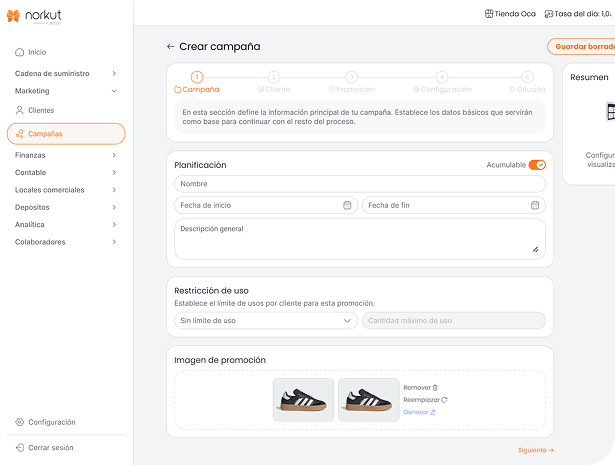Click the Remover trash icon
The image size is (615, 465).
[x=435, y=387]
